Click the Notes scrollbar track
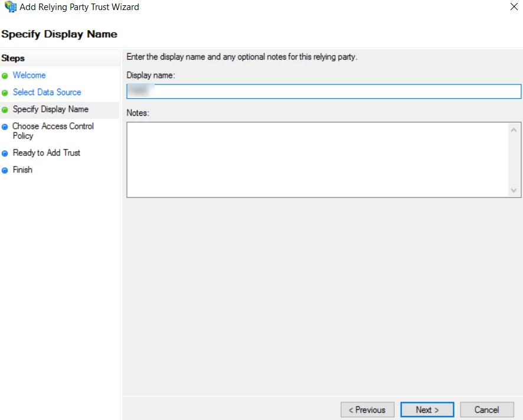 [514, 158]
